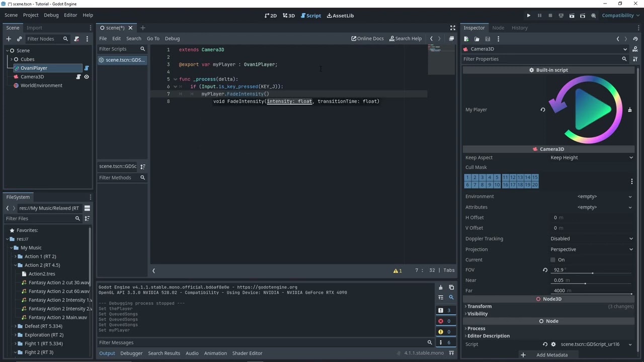Open documentation for Camera3D
644x362 pixels.
(635, 49)
